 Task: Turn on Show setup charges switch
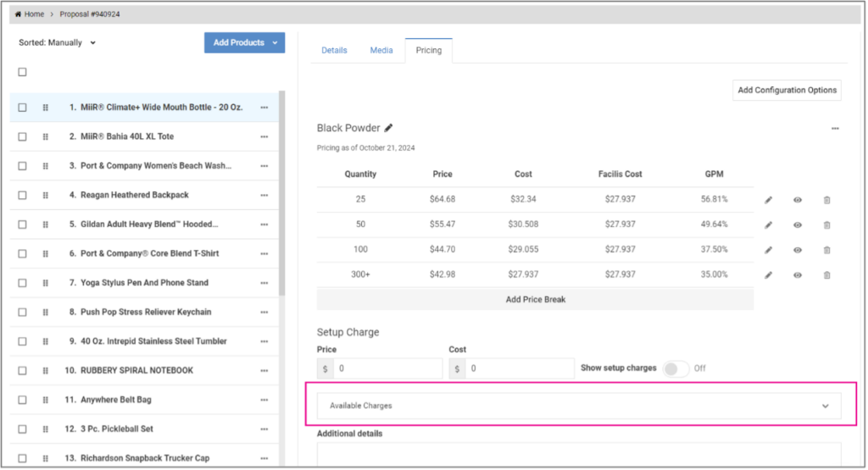[x=676, y=369]
